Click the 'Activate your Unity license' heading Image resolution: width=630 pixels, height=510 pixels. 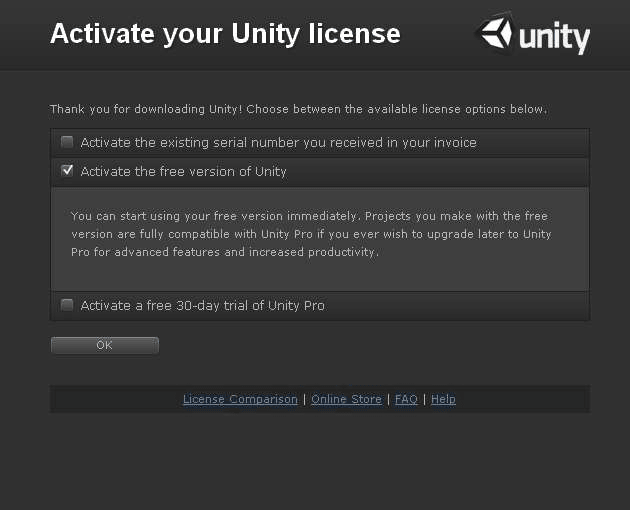tap(225, 34)
